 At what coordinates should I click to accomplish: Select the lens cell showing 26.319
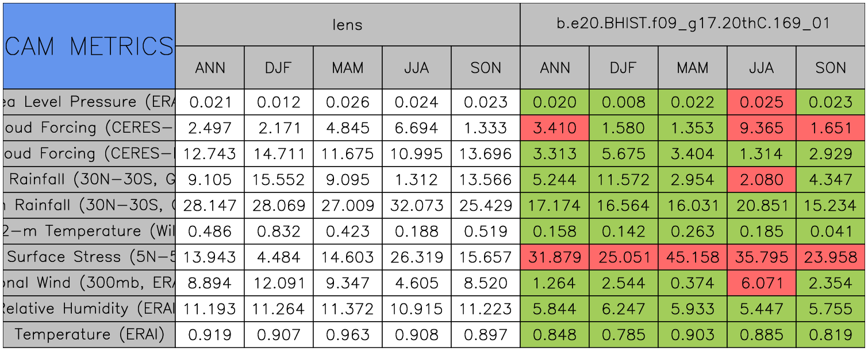(416, 257)
